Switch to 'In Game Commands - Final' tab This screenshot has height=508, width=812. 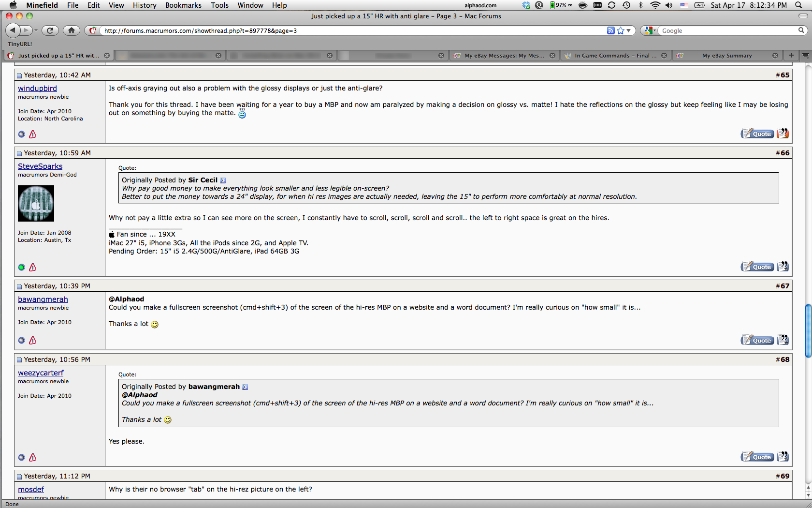[x=615, y=56]
